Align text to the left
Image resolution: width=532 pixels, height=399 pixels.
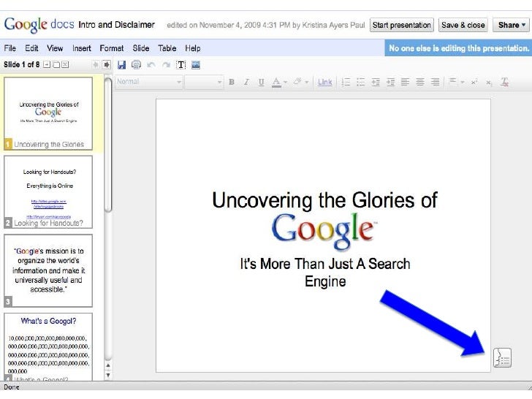(405, 82)
